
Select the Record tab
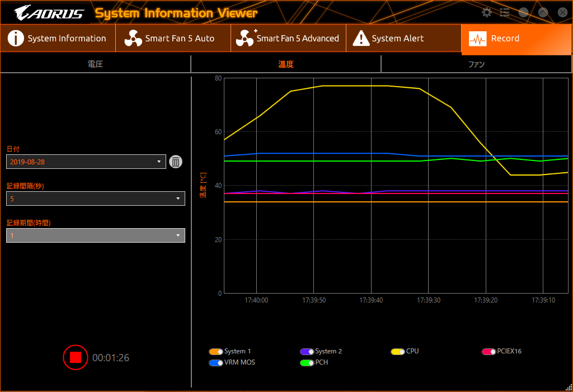(516, 40)
